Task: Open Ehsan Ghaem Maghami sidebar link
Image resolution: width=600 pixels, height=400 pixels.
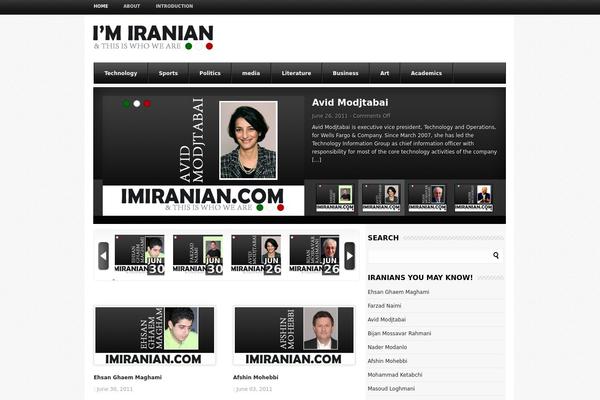Action: (398, 292)
